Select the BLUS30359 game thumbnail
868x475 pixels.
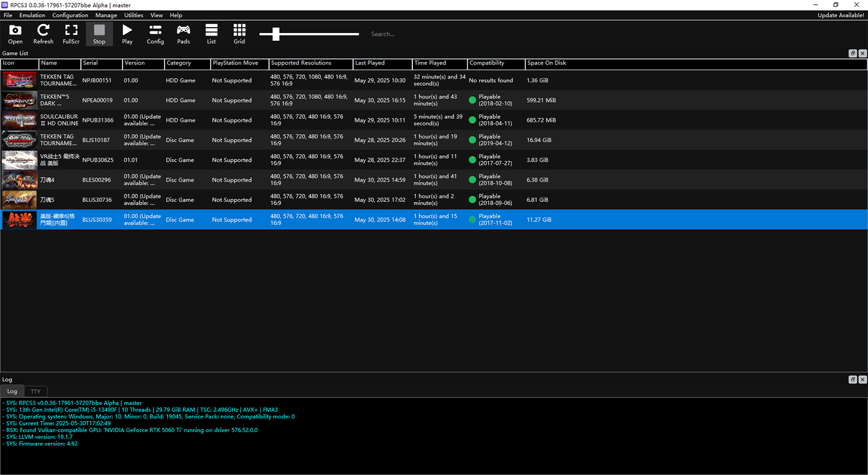19,220
